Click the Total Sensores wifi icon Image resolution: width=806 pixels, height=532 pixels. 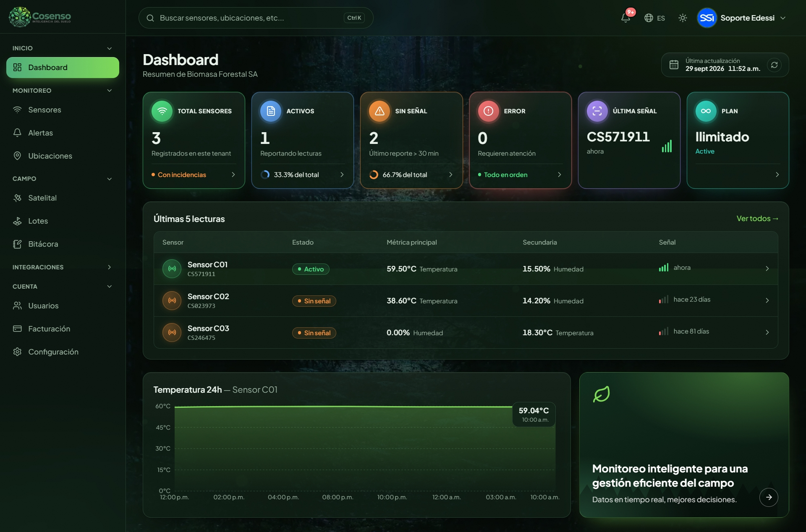pyautogui.click(x=162, y=111)
